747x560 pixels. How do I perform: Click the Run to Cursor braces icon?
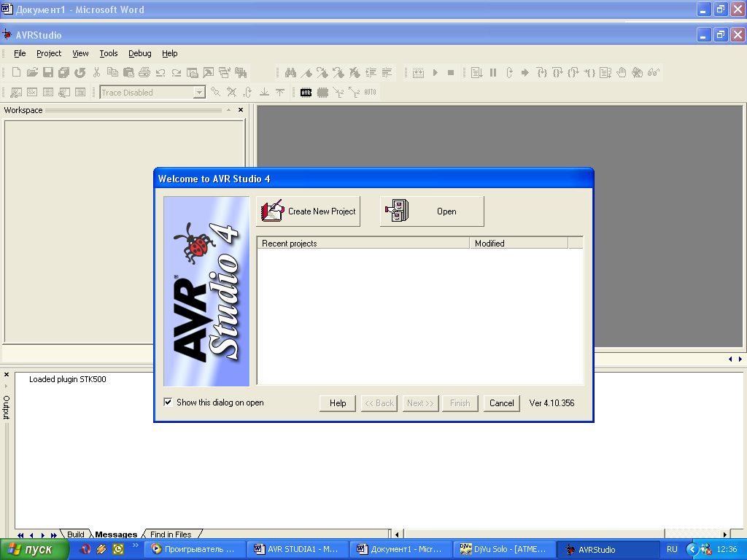tap(589, 72)
